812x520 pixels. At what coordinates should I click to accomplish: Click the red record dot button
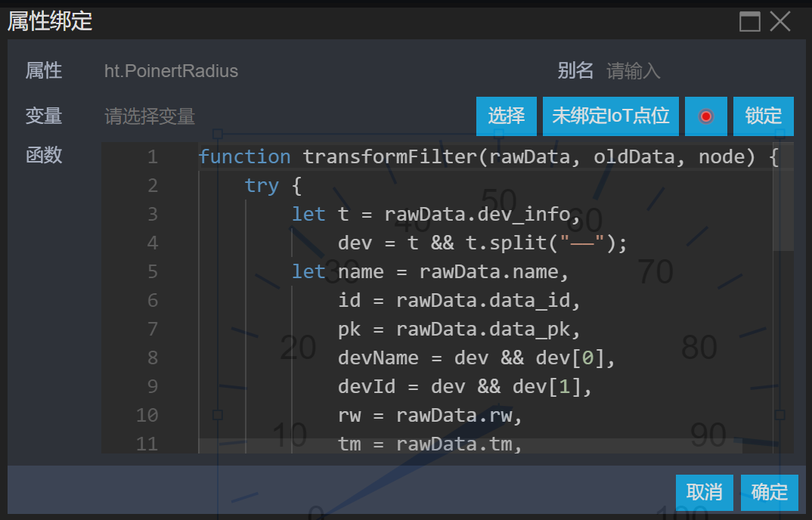(706, 116)
